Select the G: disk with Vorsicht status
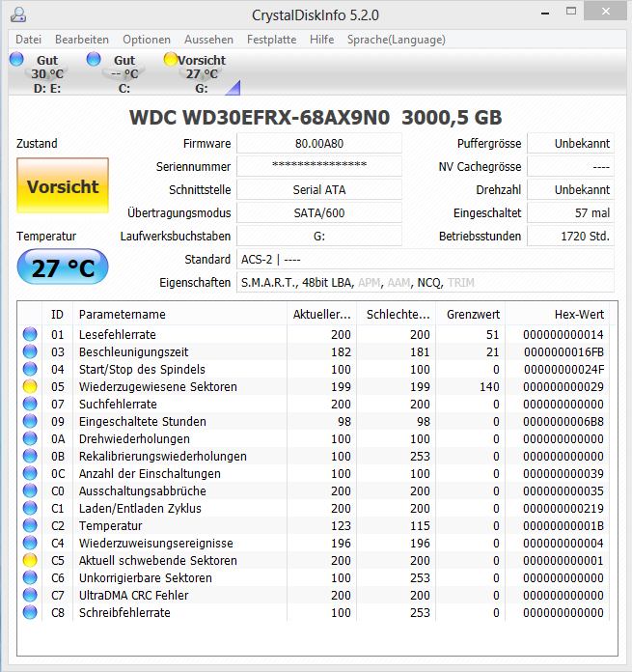This screenshot has height=672, width=632. [202, 73]
